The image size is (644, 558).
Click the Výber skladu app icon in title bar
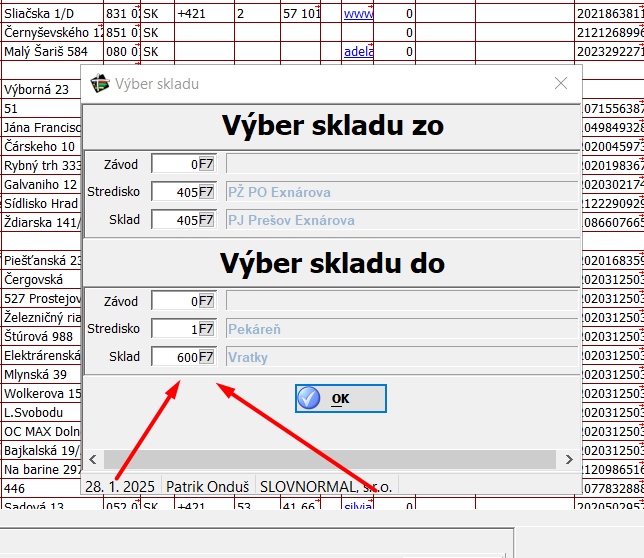coord(99,84)
